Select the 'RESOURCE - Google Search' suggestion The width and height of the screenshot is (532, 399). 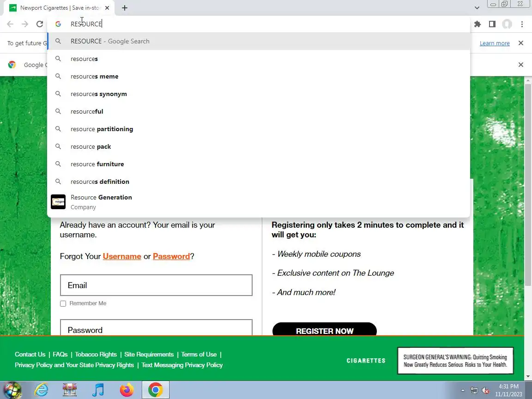pyautogui.click(x=259, y=41)
